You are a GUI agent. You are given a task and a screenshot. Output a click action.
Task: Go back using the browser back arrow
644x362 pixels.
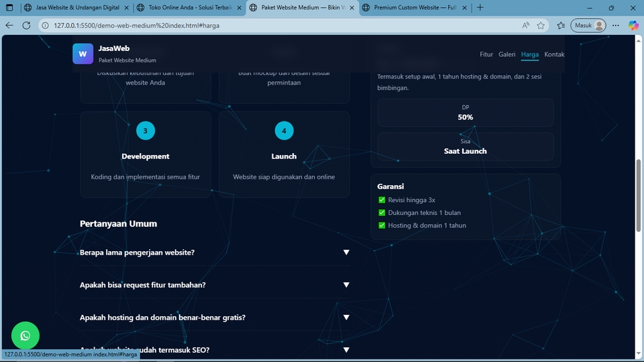[x=9, y=26]
